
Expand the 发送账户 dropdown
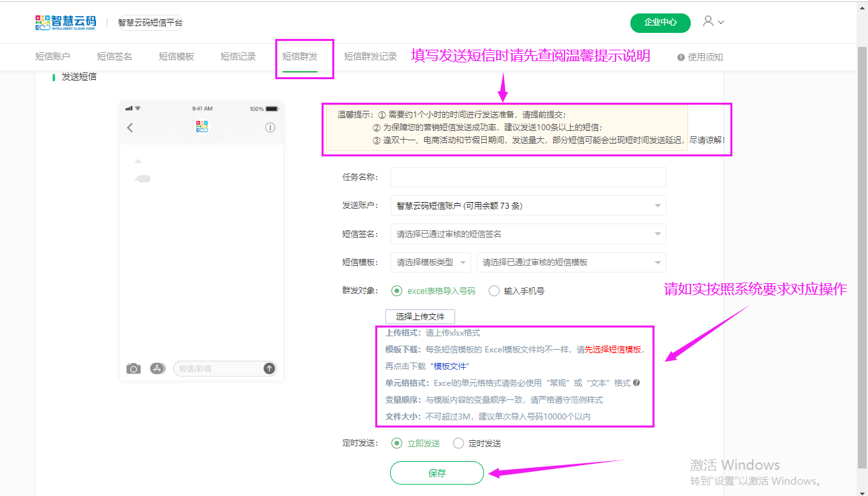[528, 206]
